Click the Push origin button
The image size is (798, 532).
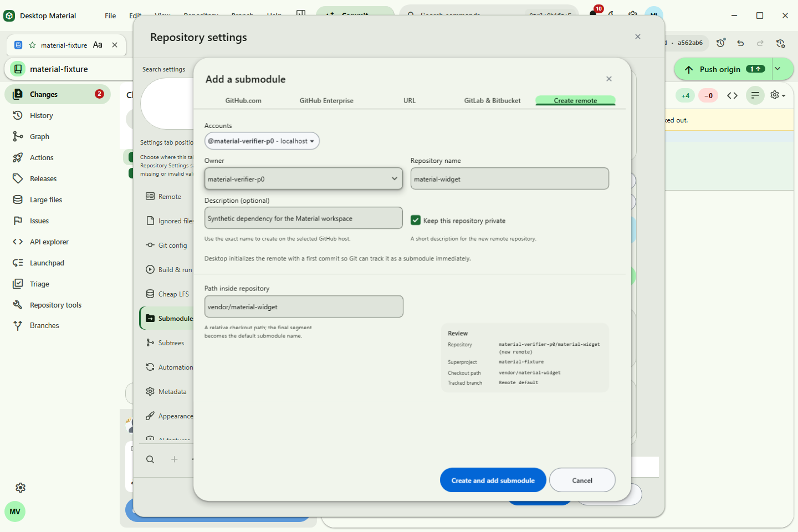coord(723,69)
